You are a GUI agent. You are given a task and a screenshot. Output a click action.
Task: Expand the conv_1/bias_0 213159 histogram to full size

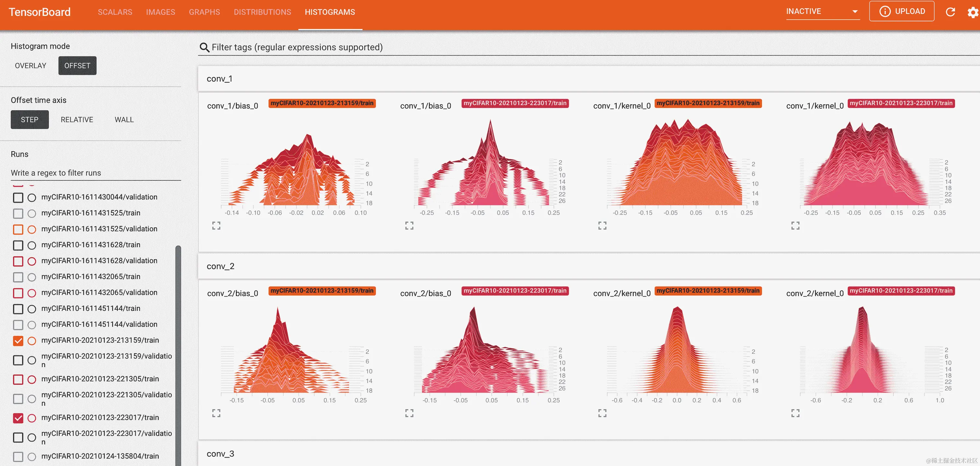[216, 226]
